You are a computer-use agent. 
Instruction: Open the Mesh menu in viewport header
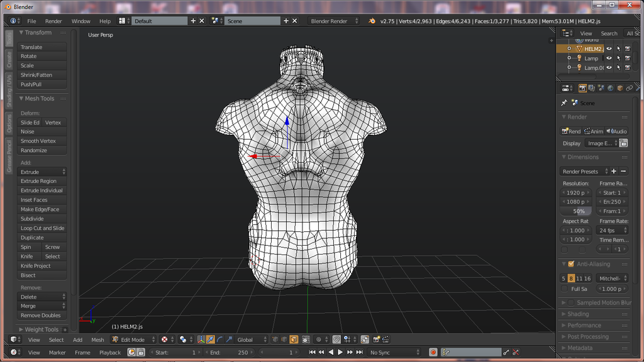97,340
